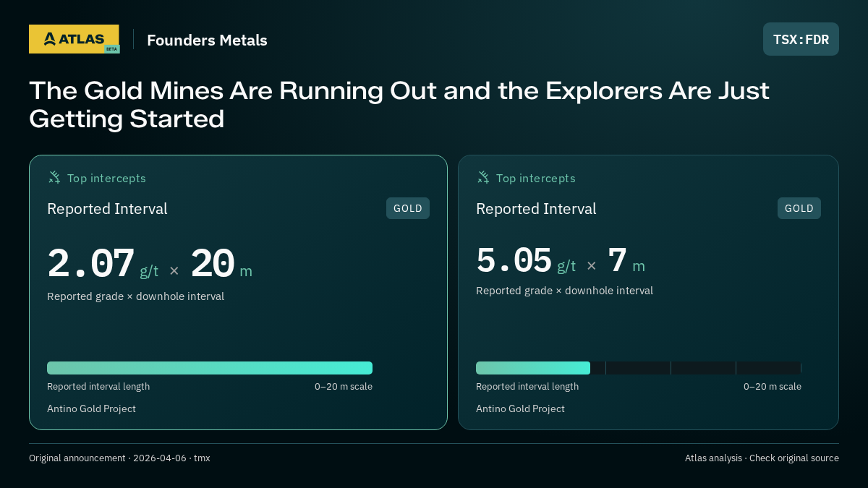Click the full interval bar in the 20 m card
The height and width of the screenshot is (488, 868).
[x=210, y=368]
